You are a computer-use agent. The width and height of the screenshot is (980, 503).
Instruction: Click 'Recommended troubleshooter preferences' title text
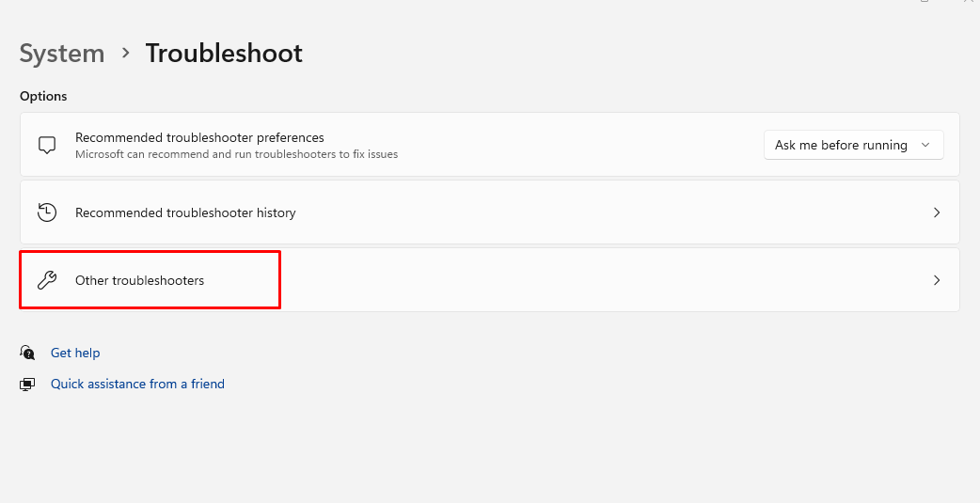(199, 137)
